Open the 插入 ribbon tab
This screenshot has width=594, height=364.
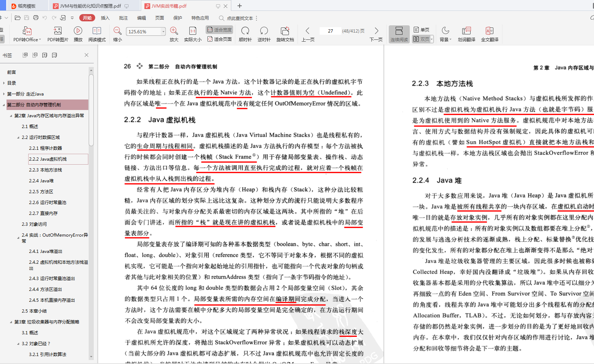coord(105,18)
